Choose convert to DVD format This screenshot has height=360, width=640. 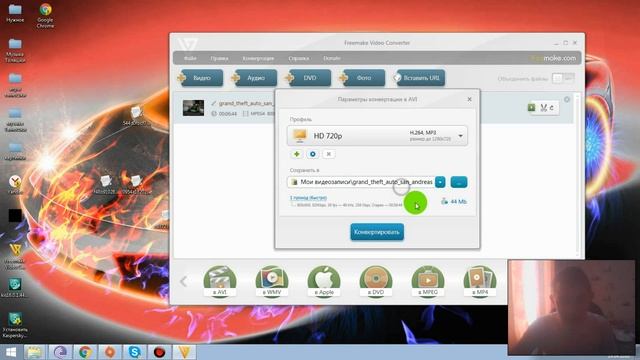click(376, 282)
